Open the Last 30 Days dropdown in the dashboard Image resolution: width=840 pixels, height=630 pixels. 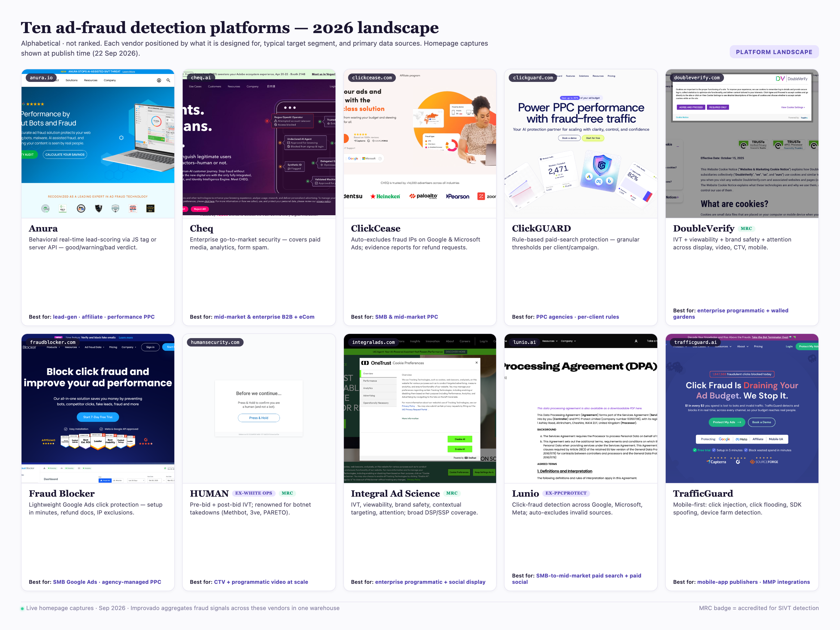tap(136, 480)
